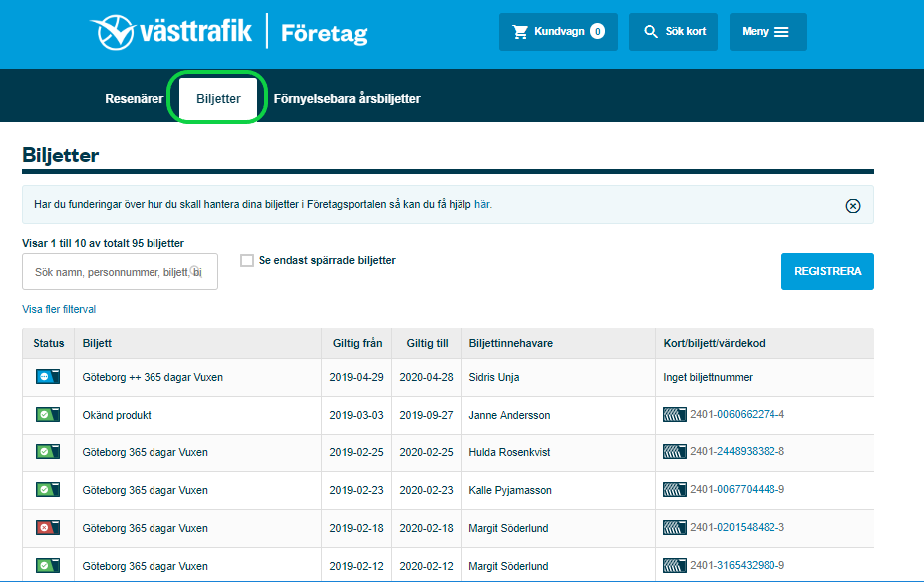Open ticket number 2401-0067704448-9

(737, 490)
